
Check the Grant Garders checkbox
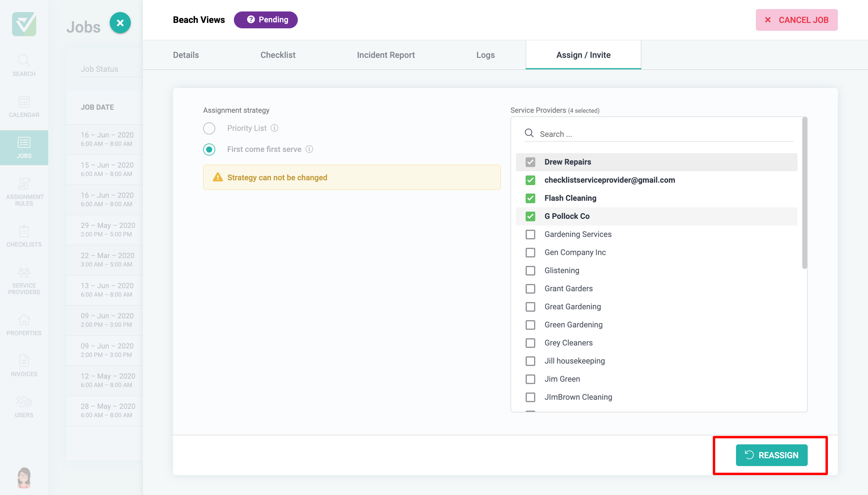(530, 288)
